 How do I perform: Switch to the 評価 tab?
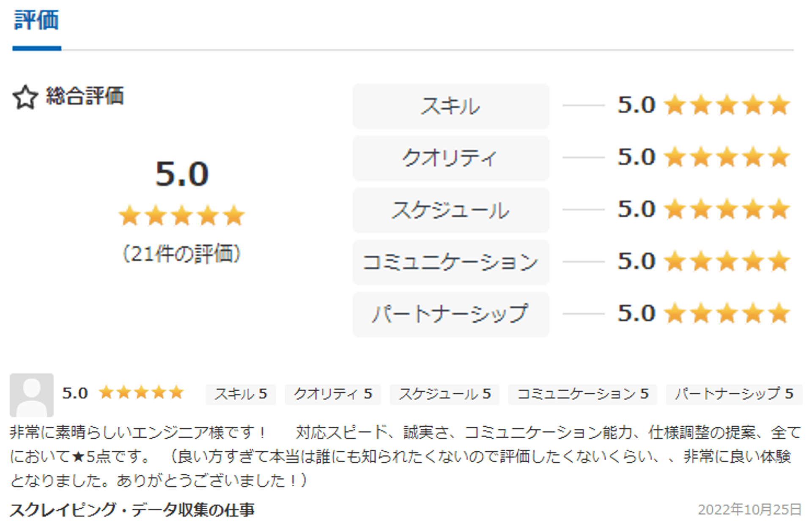click(37, 19)
